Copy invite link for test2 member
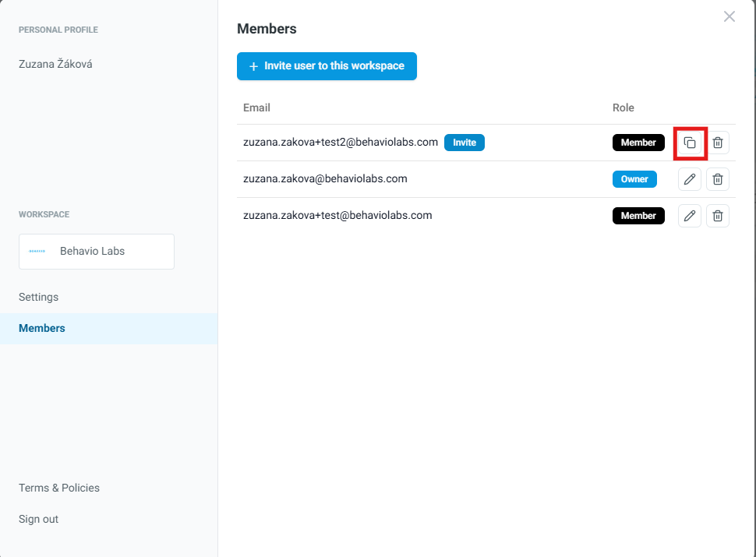Viewport: 756px width, 557px height. tap(690, 143)
